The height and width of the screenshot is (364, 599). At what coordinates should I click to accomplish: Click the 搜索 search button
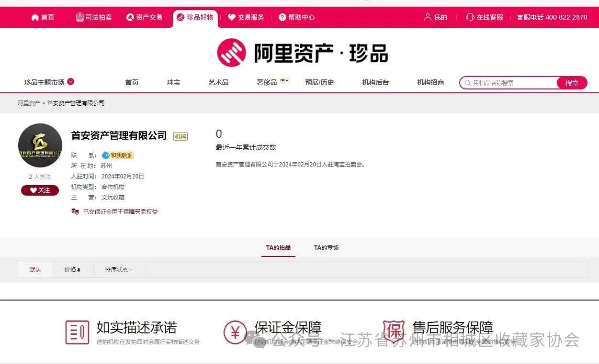point(572,83)
